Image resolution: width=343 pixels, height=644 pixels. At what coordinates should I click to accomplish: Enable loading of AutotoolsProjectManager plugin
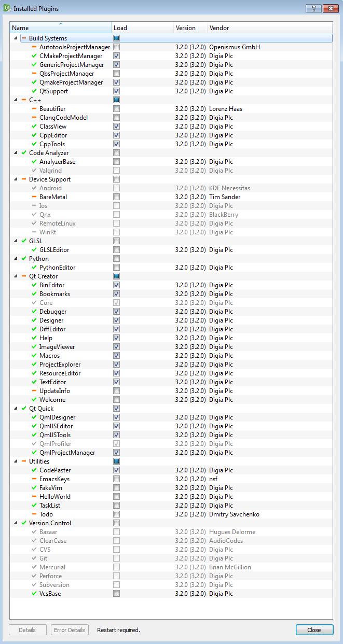tap(117, 47)
